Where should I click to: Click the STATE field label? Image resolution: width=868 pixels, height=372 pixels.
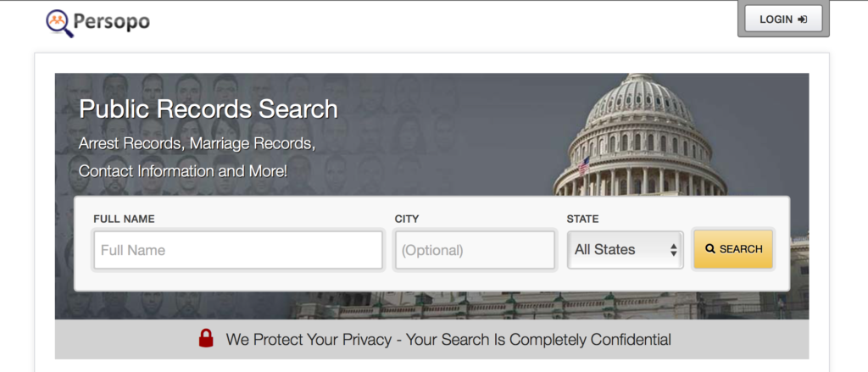(582, 219)
